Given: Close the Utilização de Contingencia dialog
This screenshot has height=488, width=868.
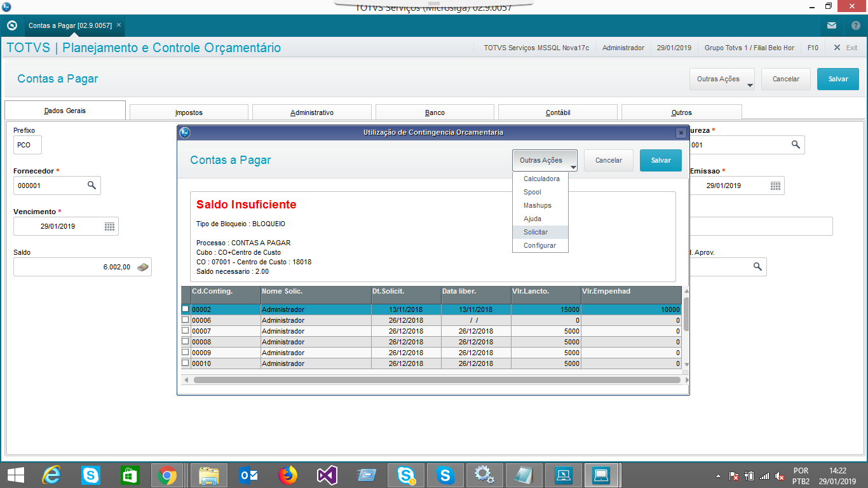Looking at the screenshot, I should [x=681, y=133].
